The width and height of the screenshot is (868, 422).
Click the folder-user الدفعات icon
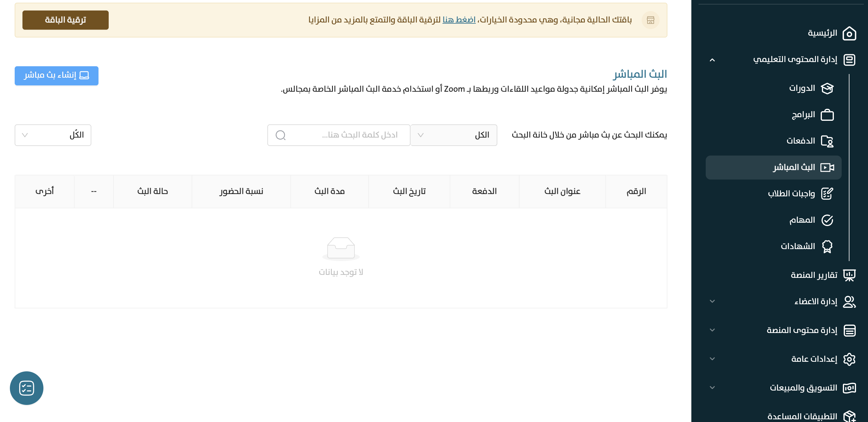[x=827, y=141]
